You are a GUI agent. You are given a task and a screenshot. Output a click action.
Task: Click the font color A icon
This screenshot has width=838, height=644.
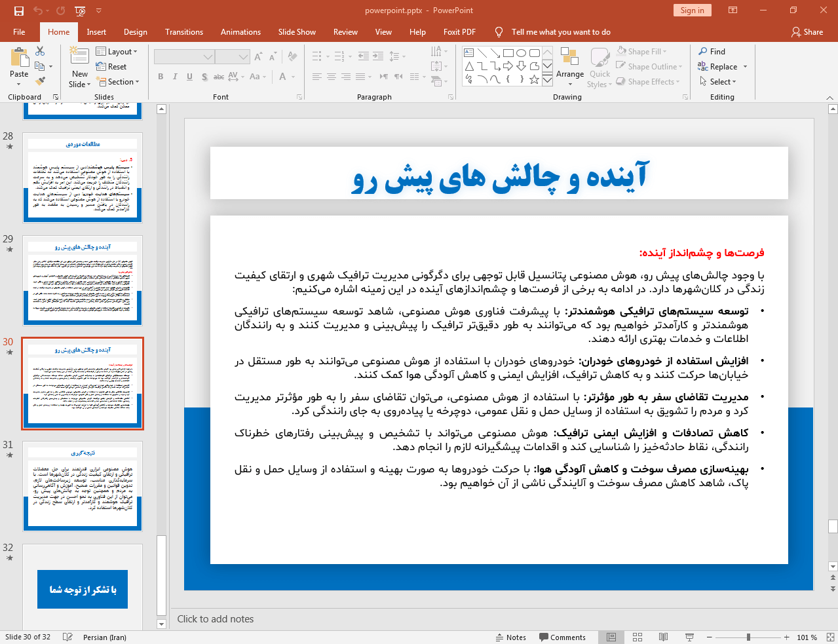(x=283, y=77)
